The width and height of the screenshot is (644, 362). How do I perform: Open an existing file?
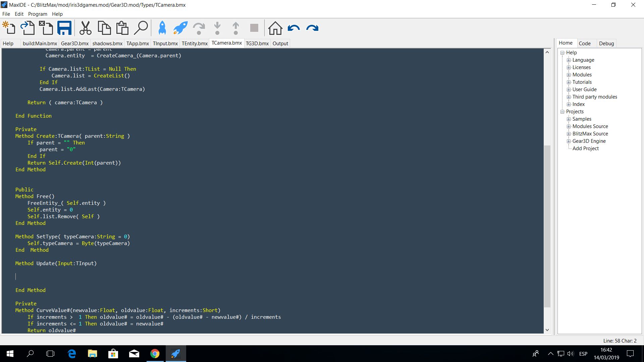28,28
